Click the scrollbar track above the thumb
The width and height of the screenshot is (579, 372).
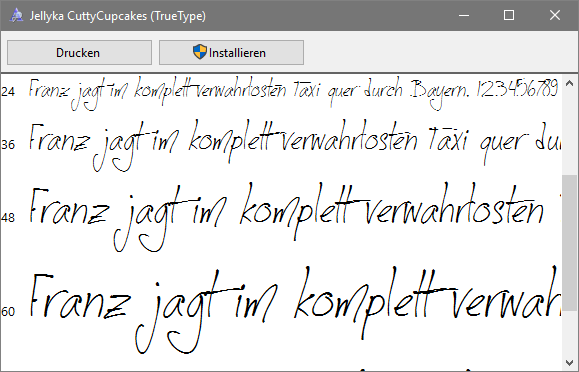[570, 133]
